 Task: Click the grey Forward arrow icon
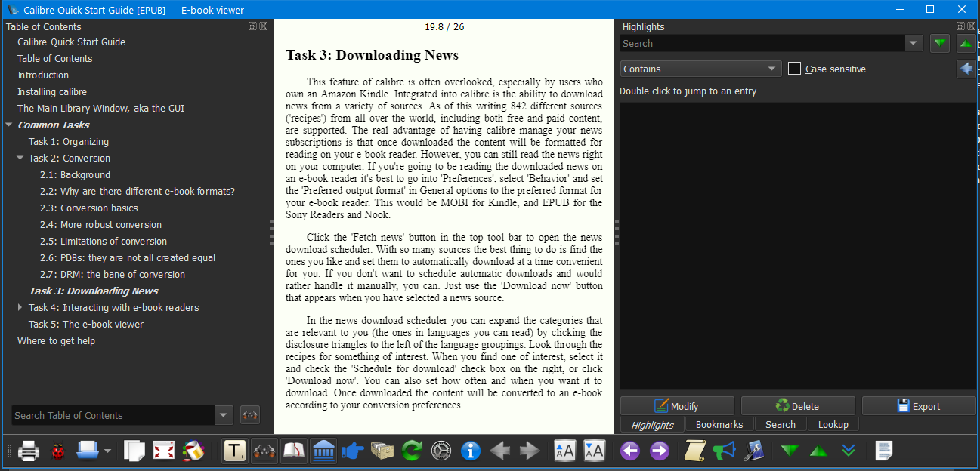[530, 451]
